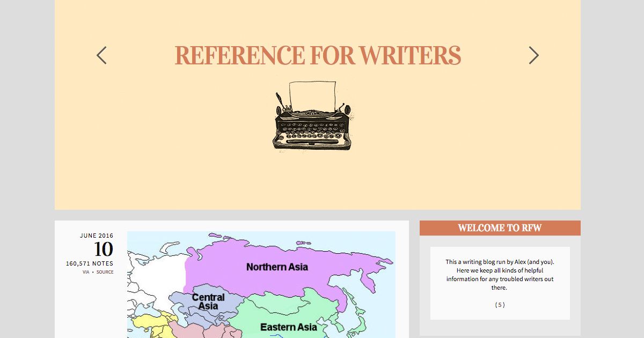Follow the SOURCE link under notes
This screenshot has width=644, height=338.
tap(105, 272)
